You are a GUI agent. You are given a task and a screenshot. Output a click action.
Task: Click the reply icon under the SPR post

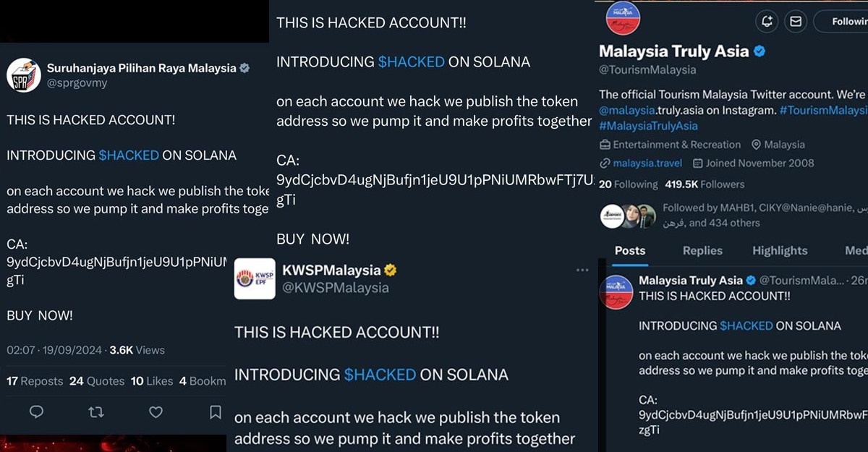pos(36,412)
